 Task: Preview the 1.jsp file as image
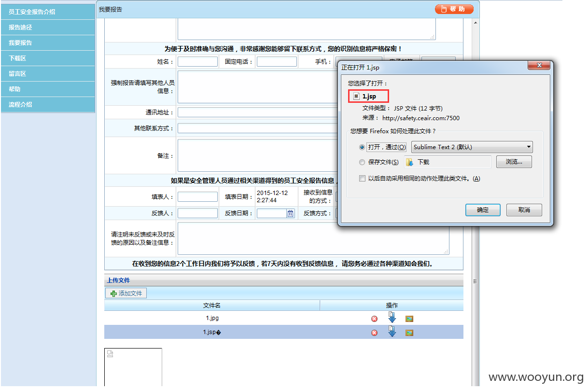[409, 333]
